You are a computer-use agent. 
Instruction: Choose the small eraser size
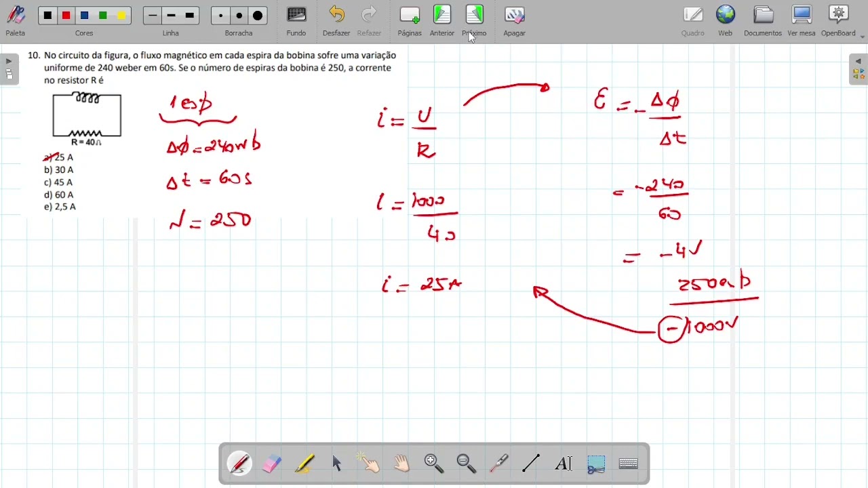point(220,16)
